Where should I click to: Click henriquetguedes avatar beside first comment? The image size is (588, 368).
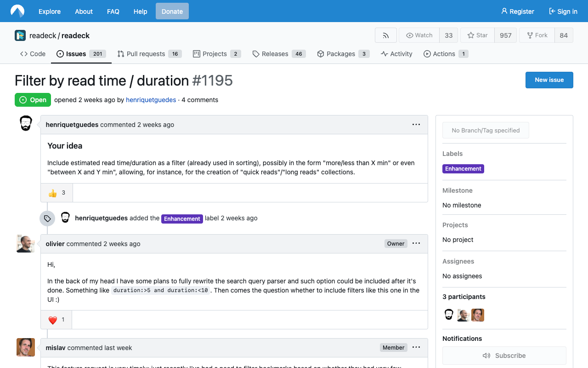[26, 123]
